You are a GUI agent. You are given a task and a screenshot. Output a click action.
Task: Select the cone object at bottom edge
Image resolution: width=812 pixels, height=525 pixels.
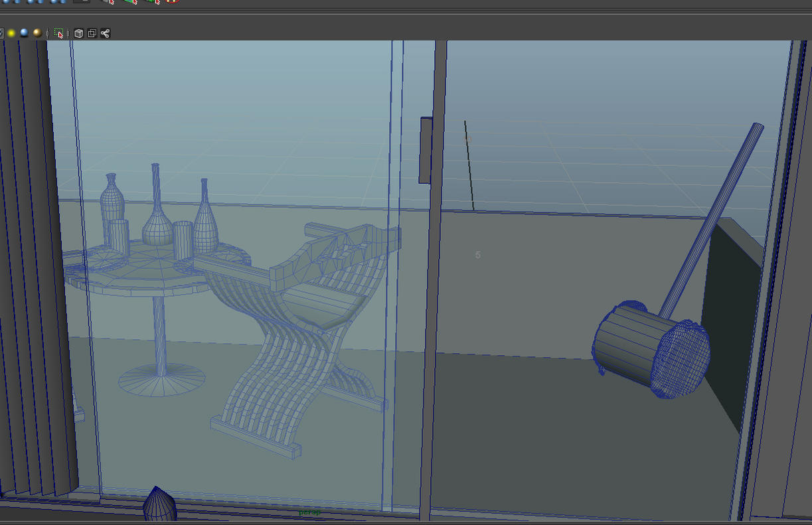pyautogui.click(x=160, y=504)
